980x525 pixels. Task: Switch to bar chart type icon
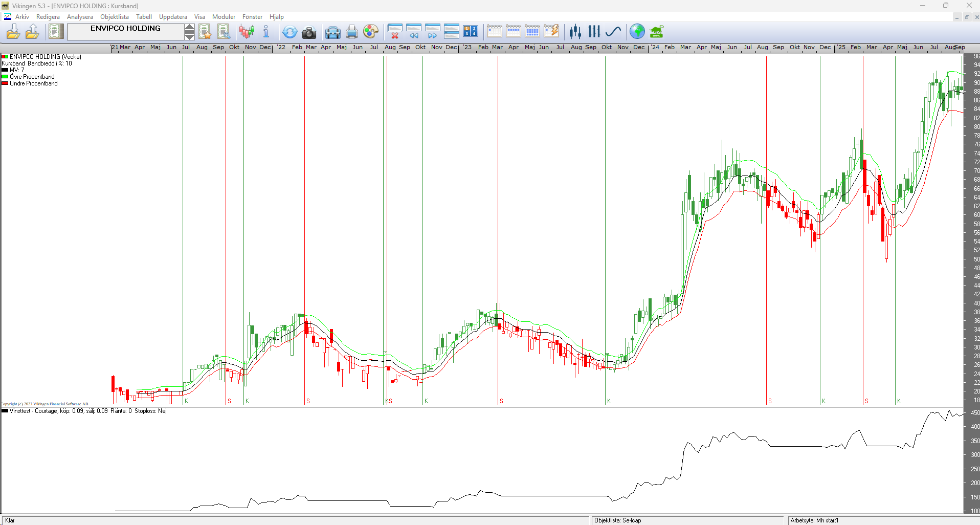coord(594,32)
